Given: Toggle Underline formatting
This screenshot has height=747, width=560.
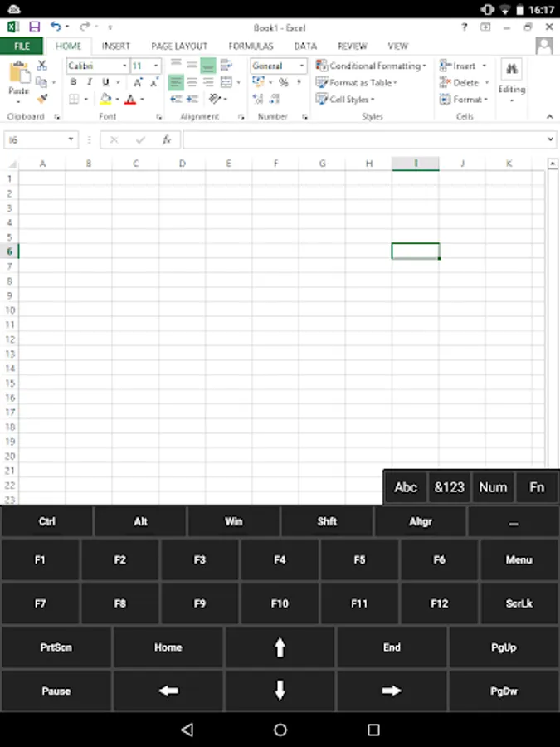Looking at the screenshot, I should coord(105,82).
